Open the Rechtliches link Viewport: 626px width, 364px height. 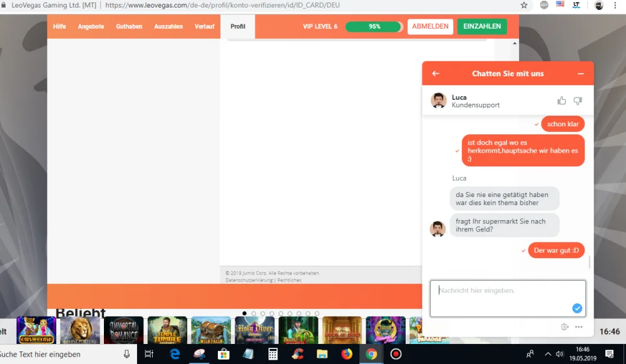(x=289, y=280)
